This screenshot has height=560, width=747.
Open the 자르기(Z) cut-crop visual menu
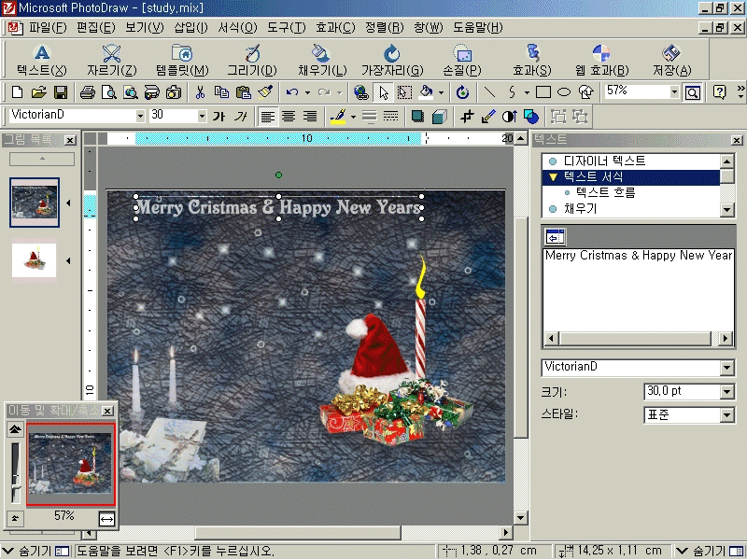(111, 60)
